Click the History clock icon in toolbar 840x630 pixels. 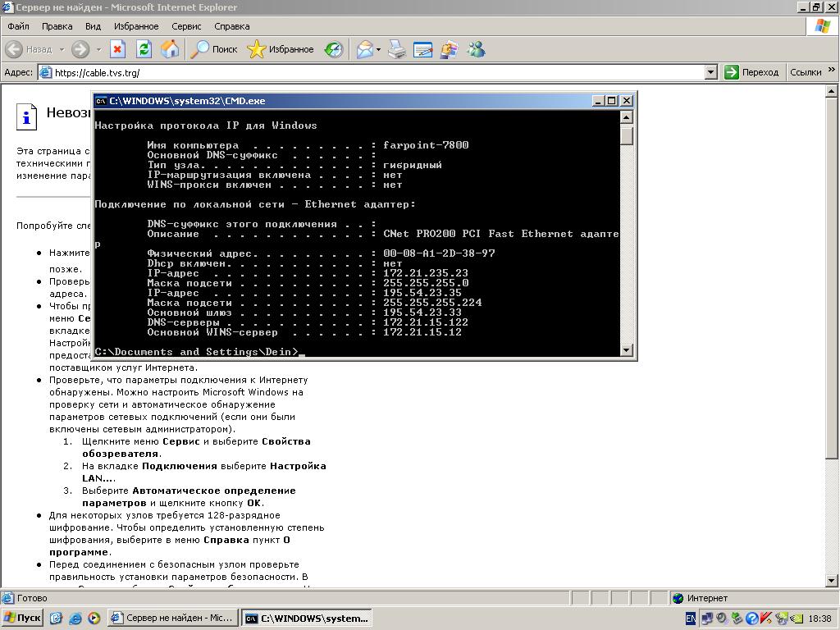pos(334,50)
